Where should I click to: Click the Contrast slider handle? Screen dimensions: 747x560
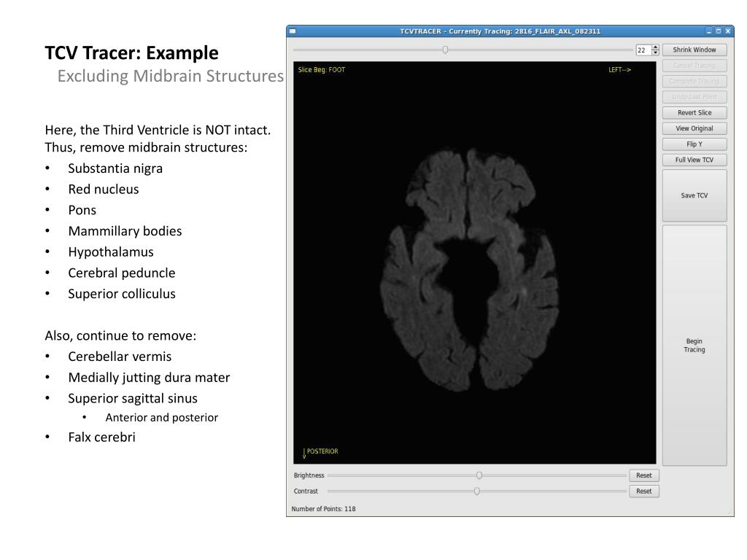click(477, 491)
